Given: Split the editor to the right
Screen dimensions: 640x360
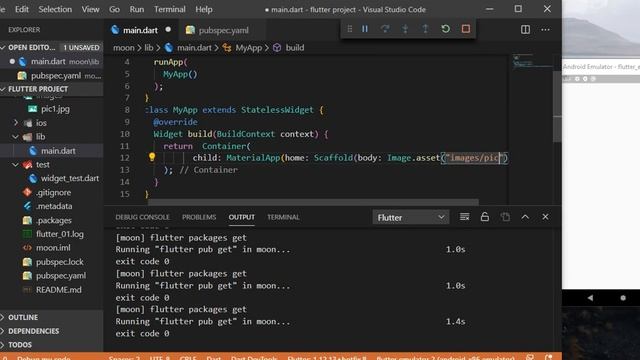Looking at the screenshot, I should pyautogui.click(x=525, y=30).
